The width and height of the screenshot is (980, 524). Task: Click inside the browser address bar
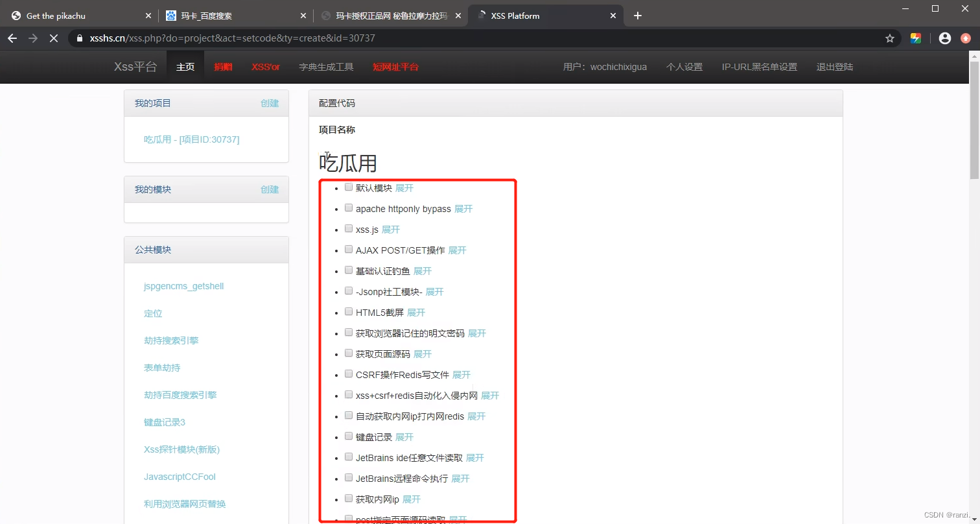click(x=389, y=38)
